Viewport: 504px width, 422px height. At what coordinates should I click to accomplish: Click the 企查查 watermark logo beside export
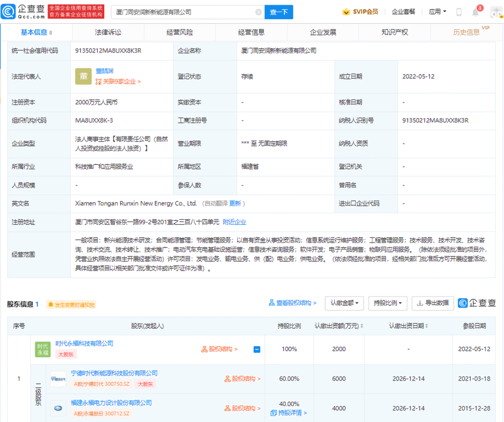click(x=477, y=303)
